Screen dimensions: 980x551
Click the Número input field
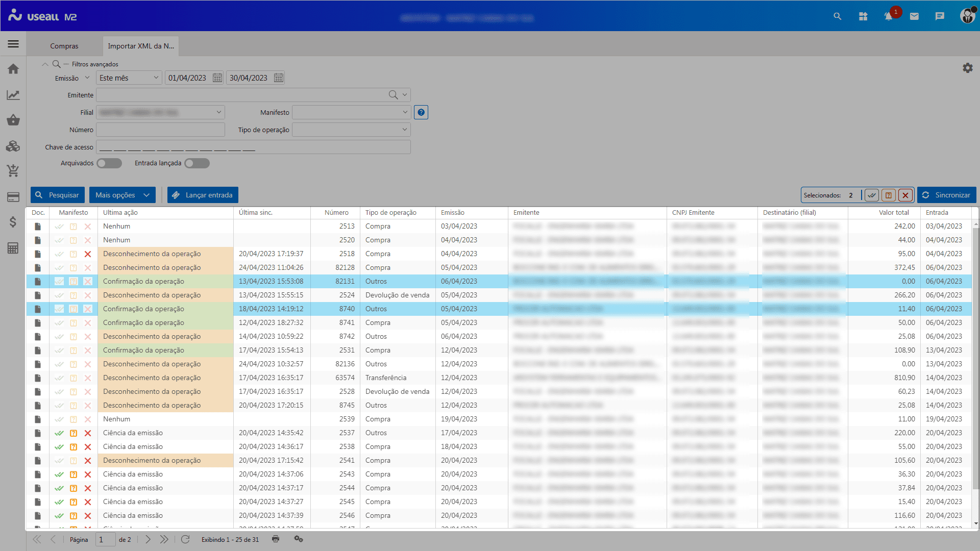(160, 130)
